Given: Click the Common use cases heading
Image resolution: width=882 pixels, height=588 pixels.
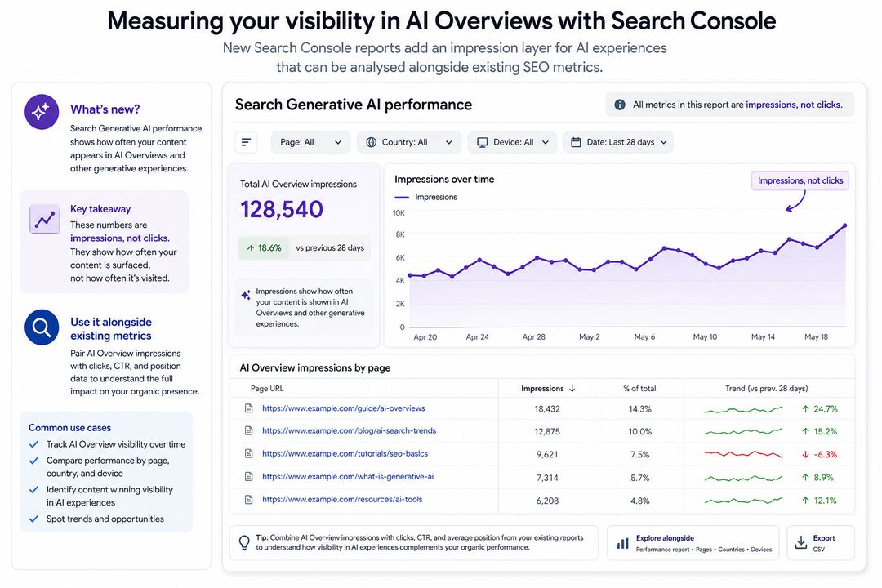Looking at the screenshot, I should [69, 428].
